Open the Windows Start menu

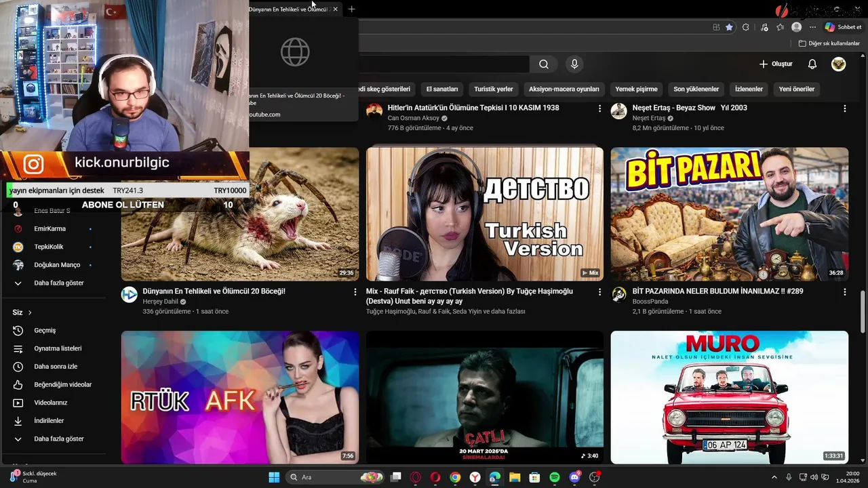[274, 477]
